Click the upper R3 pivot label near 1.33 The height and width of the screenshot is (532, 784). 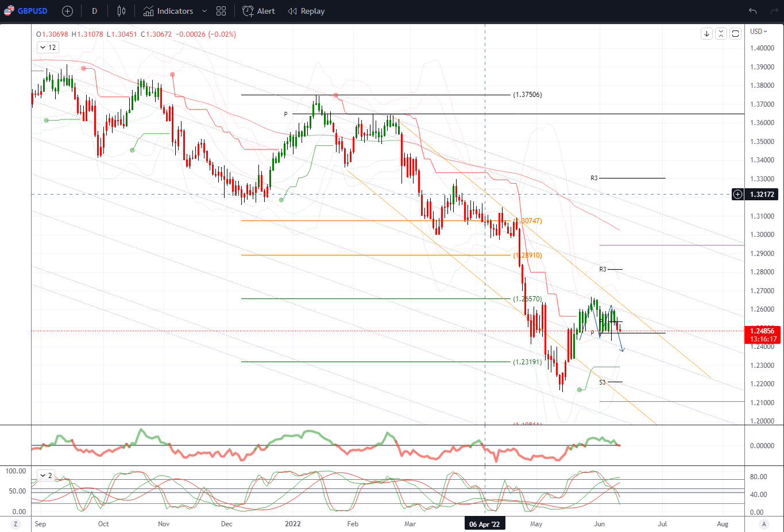(594, 178)
